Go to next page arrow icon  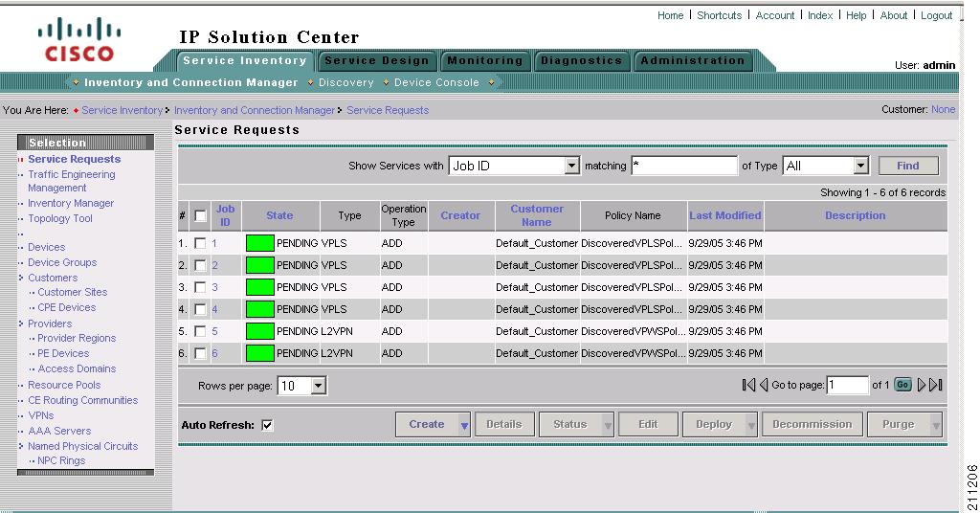(x=921, y=385)
